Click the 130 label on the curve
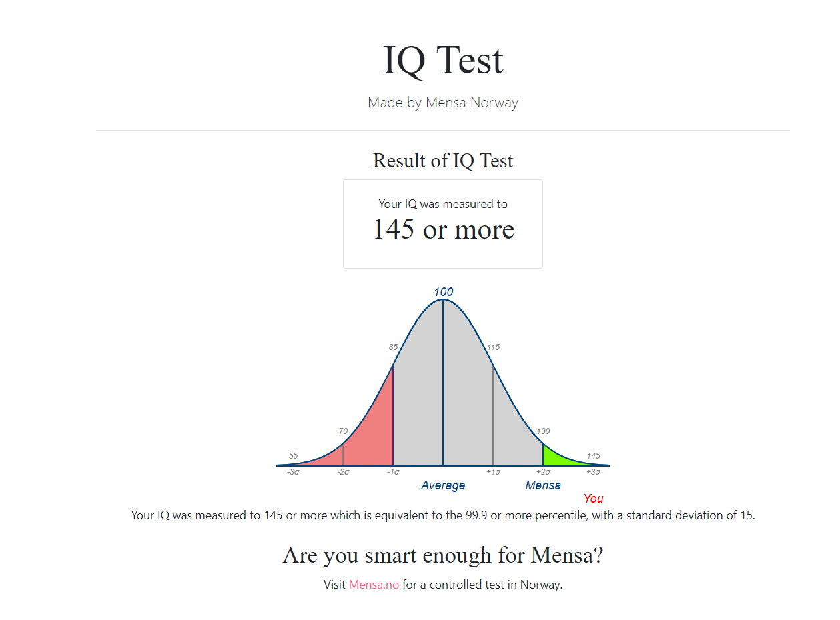This screenshot has height=620, width=840. 544,431
